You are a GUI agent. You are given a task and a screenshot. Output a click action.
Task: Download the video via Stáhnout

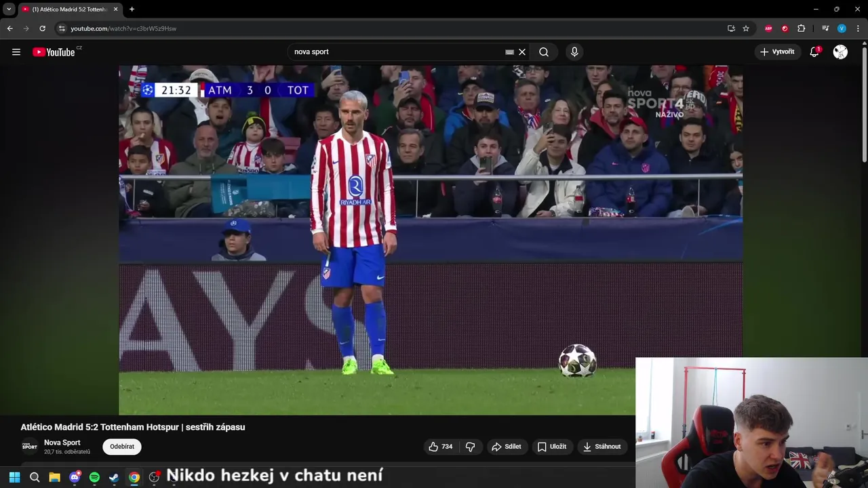(x=601, y=447)
